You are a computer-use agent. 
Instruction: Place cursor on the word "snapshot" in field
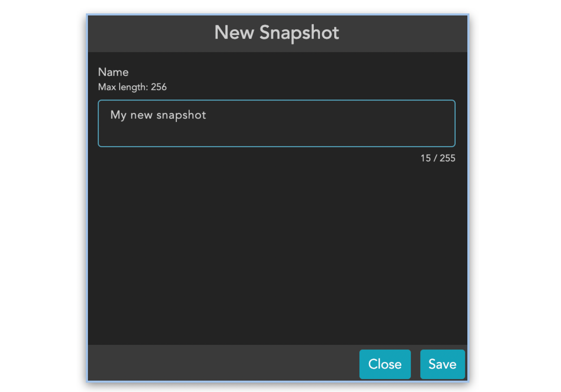coord(181,115)
